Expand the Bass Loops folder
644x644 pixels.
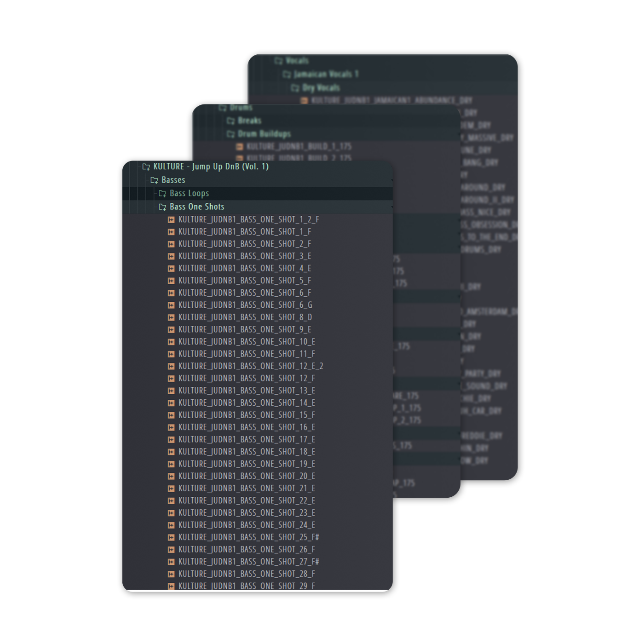point(189,194)
